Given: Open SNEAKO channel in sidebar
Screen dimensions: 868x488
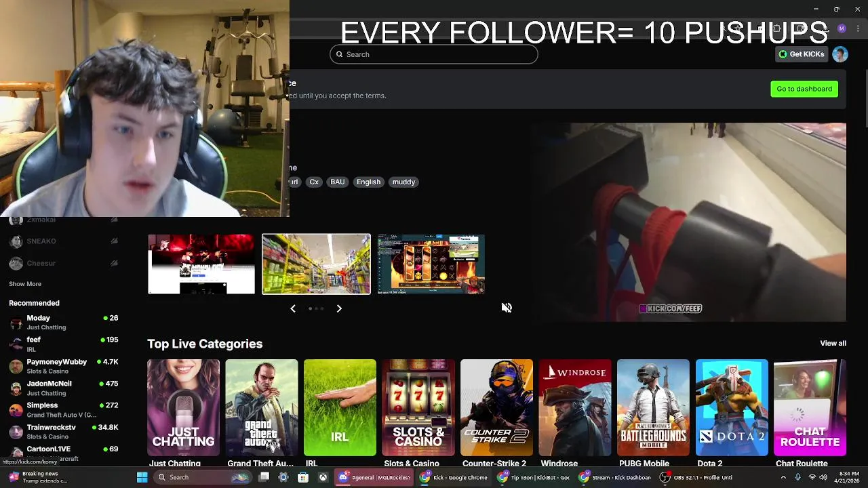Looking at the screenshot, I should [x=64, y=241].
